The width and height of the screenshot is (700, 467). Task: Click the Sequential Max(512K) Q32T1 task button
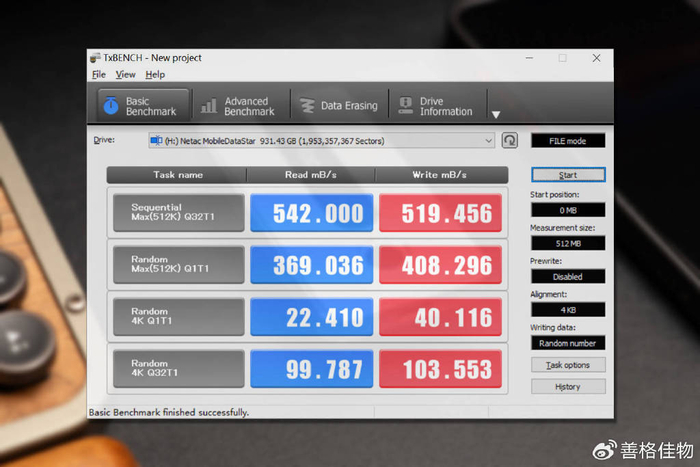[x=179, y=213]
